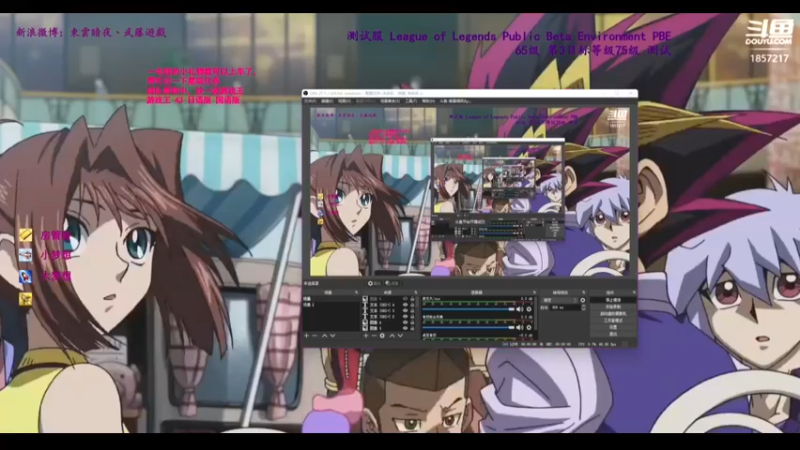Open the 视图(V) menu
The width and height of the screenshot is (800, 450).
tap(344, 101)
